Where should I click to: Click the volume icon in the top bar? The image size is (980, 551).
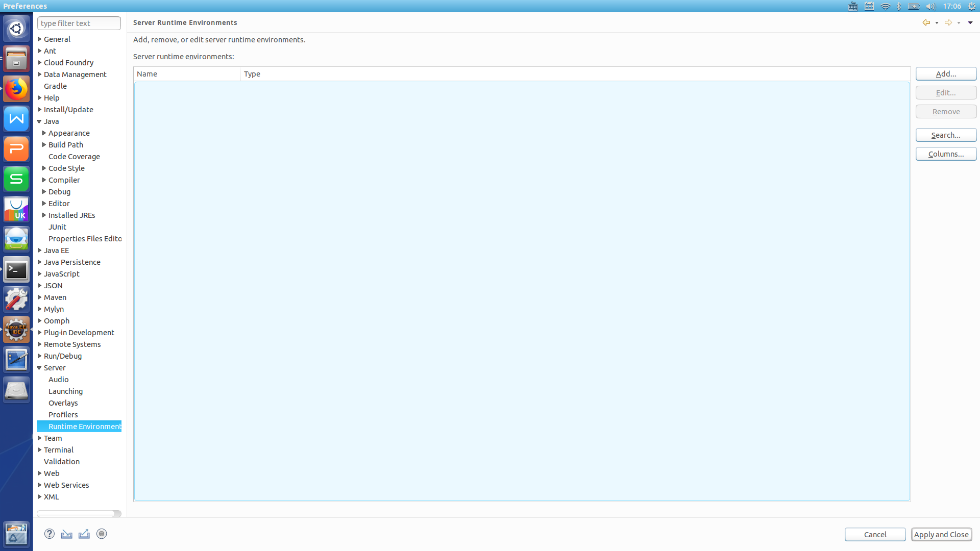930,6
